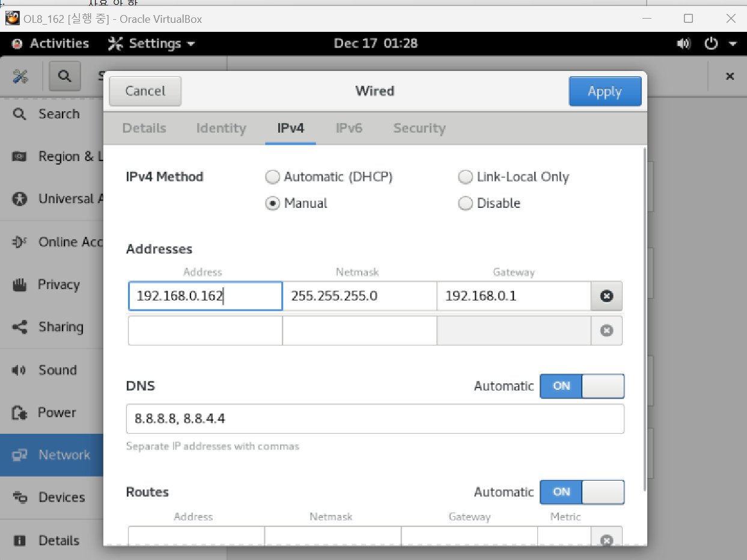Open the clock showing Dec 17 01:28
The height and width of the screenshot is (560, 747).
[376, 43]
